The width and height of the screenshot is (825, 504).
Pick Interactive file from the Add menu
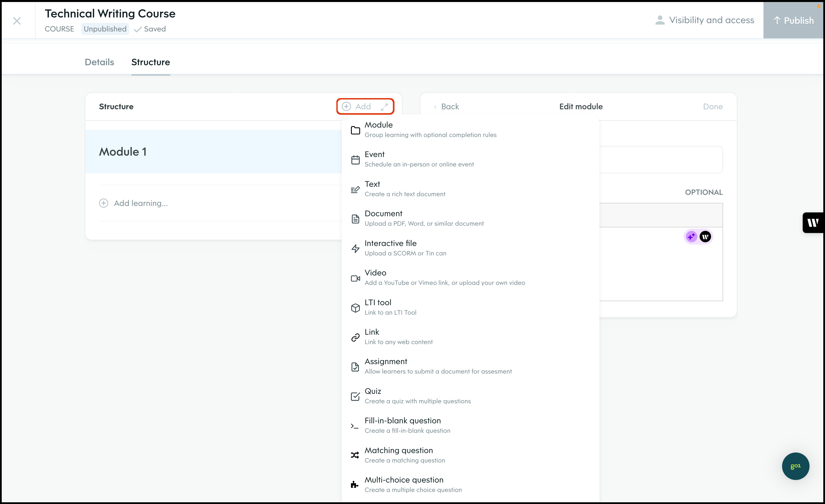coord(390,248)
